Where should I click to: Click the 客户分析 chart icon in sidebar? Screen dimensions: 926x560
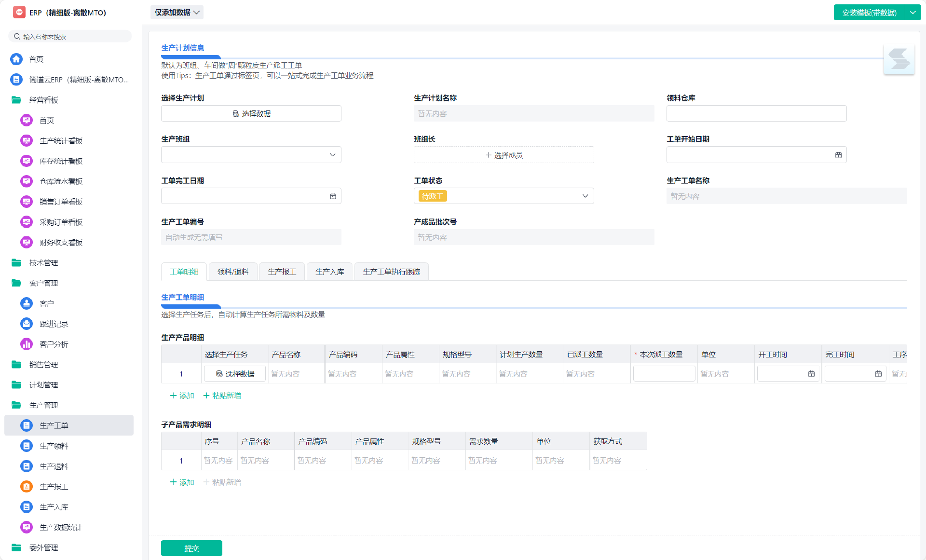[27, 344]
